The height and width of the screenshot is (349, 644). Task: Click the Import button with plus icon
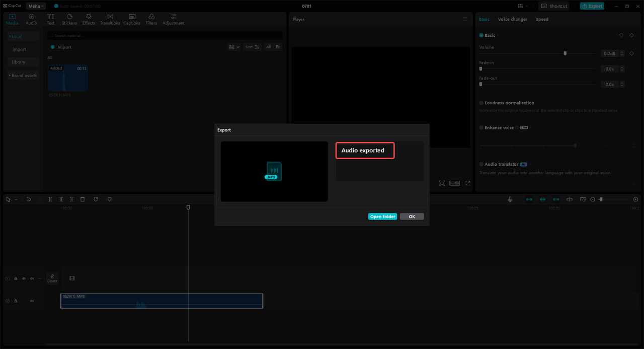61,47
